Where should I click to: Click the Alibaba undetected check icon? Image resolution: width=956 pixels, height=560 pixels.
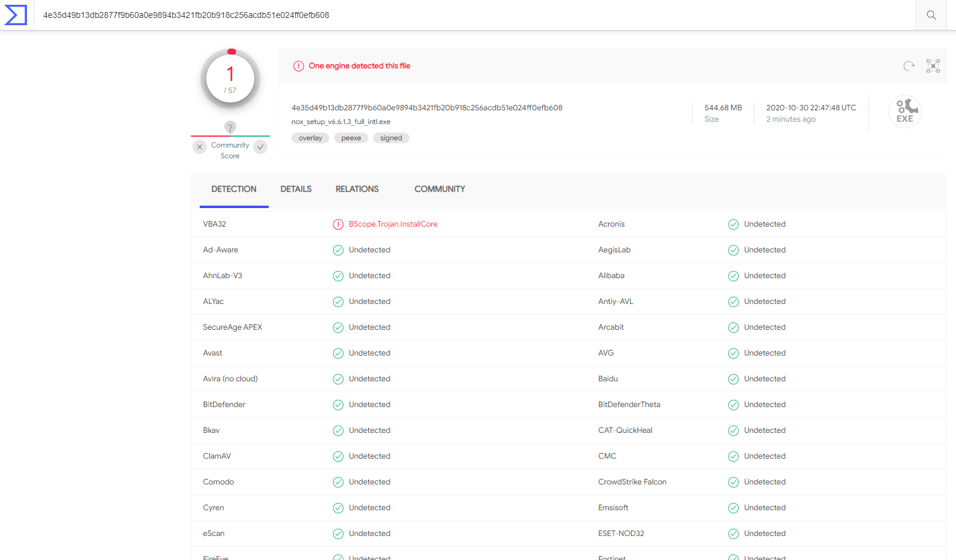pyautogui.click(x=733, y=276)
